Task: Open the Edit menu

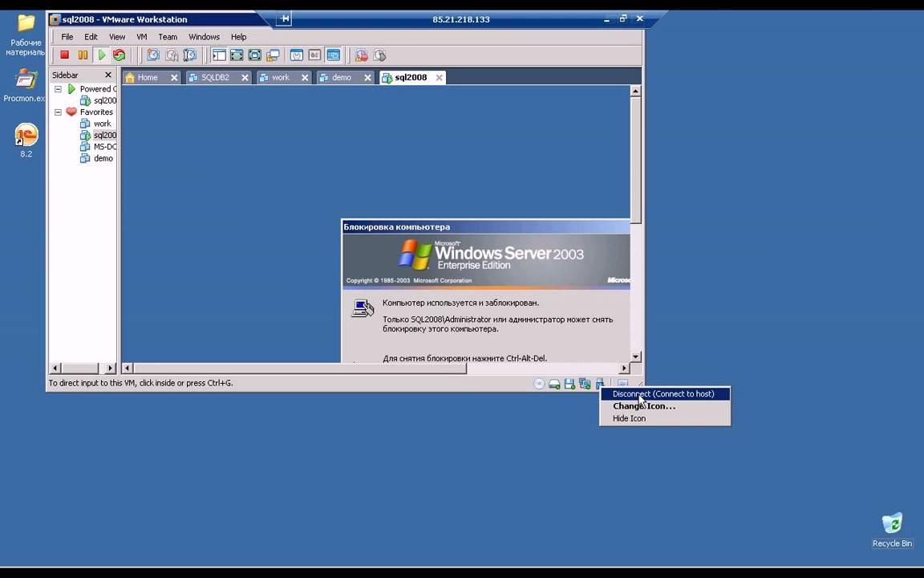Action: point(91,37)
